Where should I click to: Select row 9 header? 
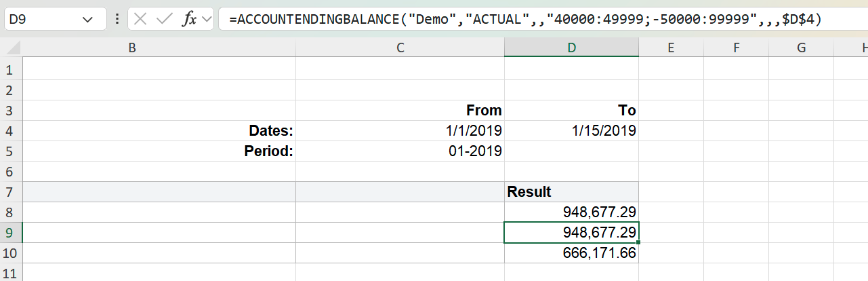[12, 232]
